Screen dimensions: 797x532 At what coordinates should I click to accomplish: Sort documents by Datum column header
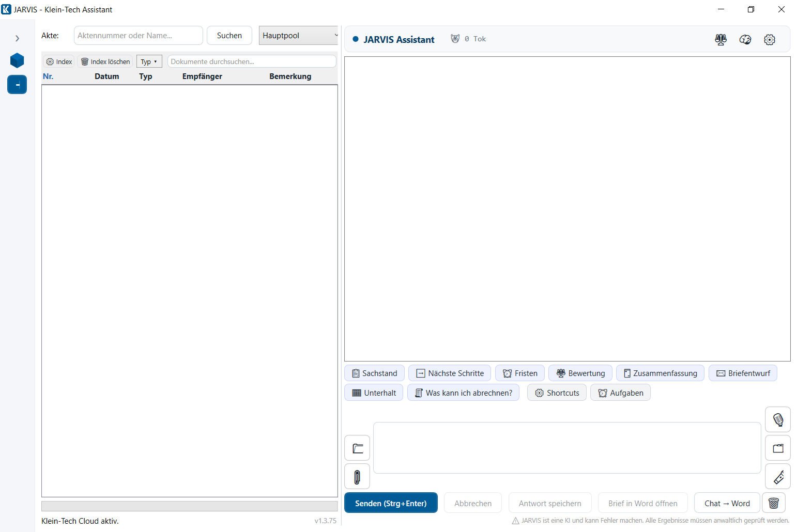[x=106, y=76]
